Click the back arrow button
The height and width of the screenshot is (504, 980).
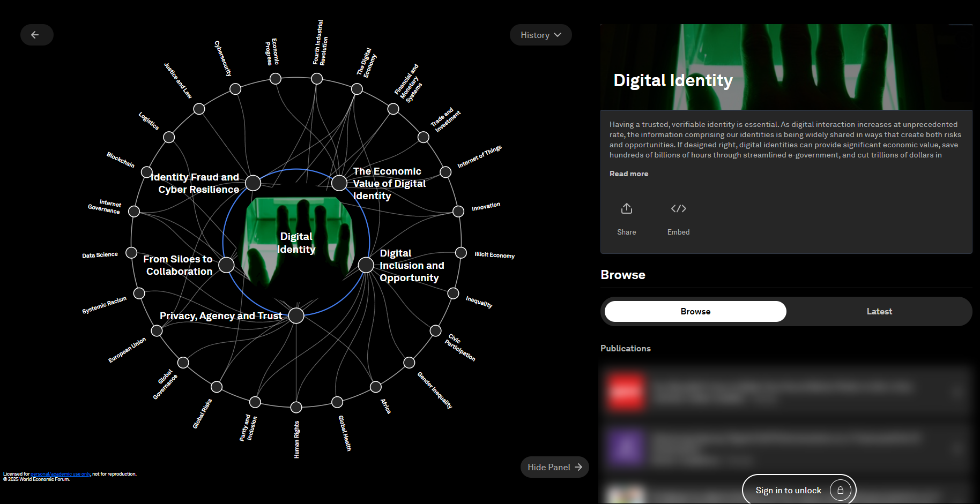[x=36, y=35]
